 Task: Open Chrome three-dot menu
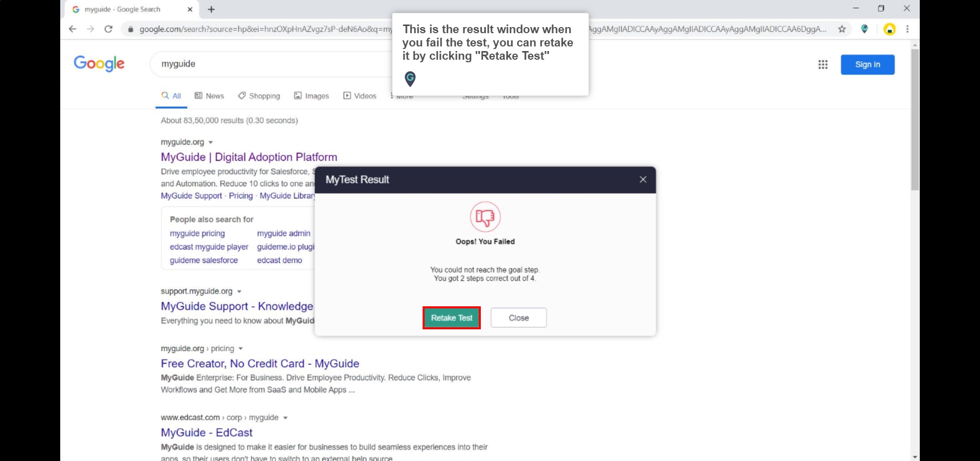(908, 29)
